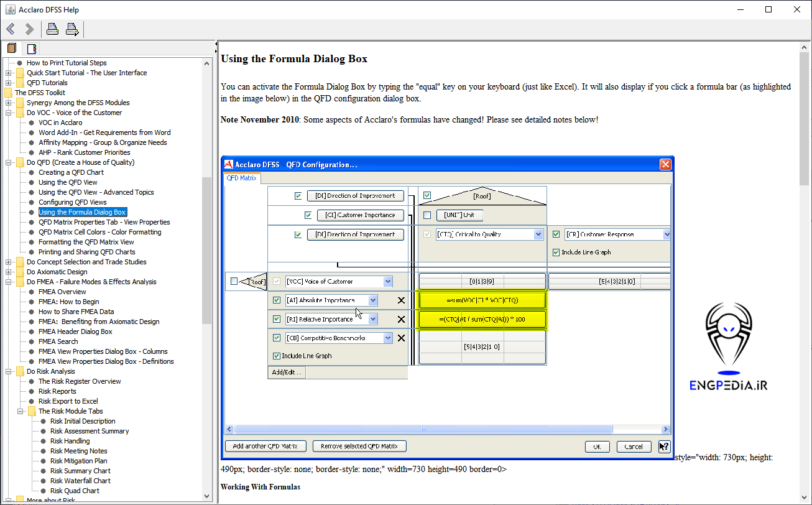The width and height of the screenshot is (812, 505).
Task: Open Formatting the QFD Matrix View topic
Action: (x=86, y=242)
